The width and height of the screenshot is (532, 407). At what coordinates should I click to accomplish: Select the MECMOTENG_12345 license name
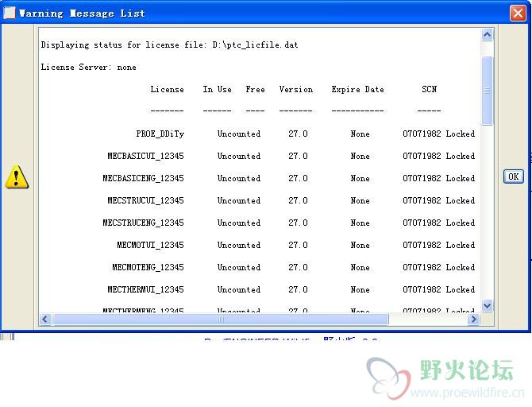coord(148,267)
